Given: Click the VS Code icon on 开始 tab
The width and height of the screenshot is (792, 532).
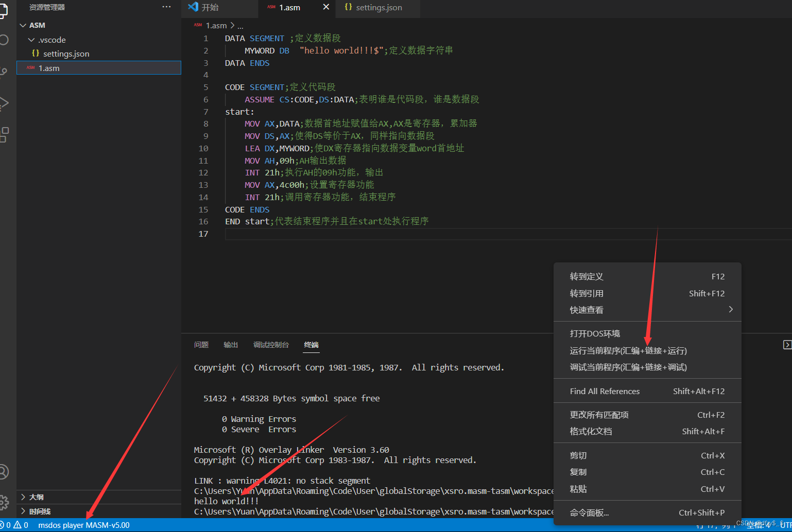Looking at the screenshot, I should [193, 7].
